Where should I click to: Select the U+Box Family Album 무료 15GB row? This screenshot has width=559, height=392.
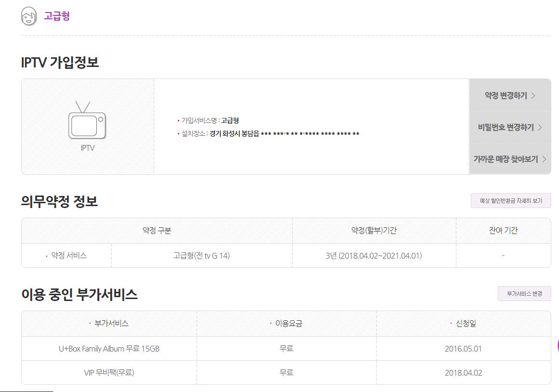point(109,349)
